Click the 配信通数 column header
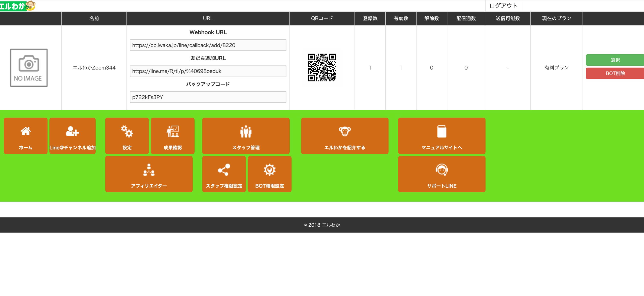The image size is (644, 296). [x=466, y=18]
